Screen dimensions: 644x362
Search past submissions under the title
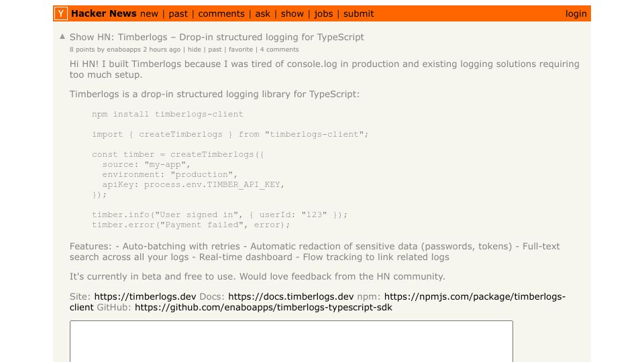click(x=215, y=49)
